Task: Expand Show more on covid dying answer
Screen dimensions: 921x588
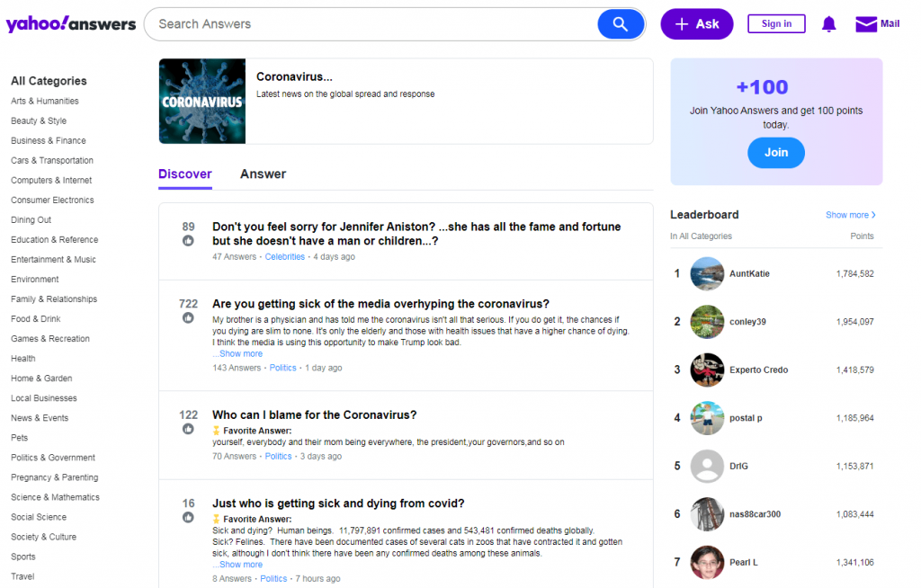Action: coord(237,565)
